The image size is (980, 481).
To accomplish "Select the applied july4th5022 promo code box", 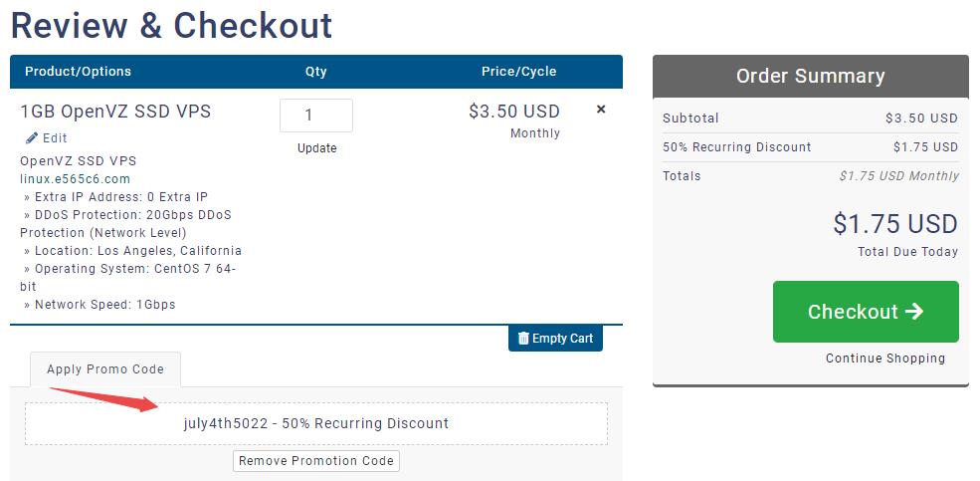I will [x=316, y=423].
